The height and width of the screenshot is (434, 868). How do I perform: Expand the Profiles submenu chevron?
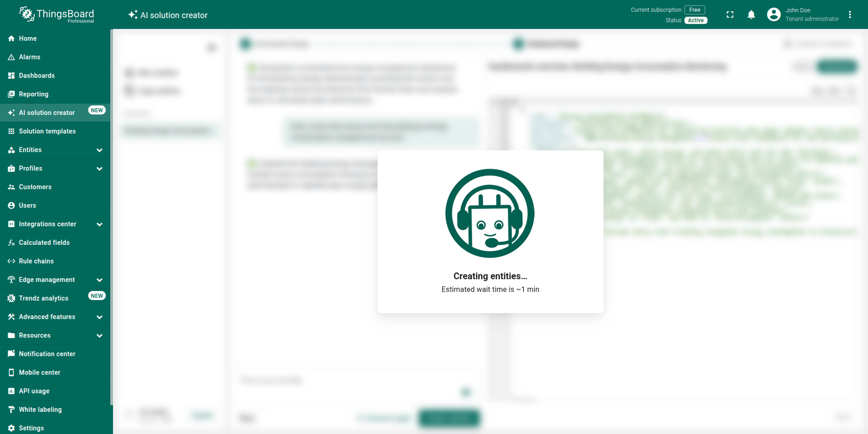[x=99, y=168]
